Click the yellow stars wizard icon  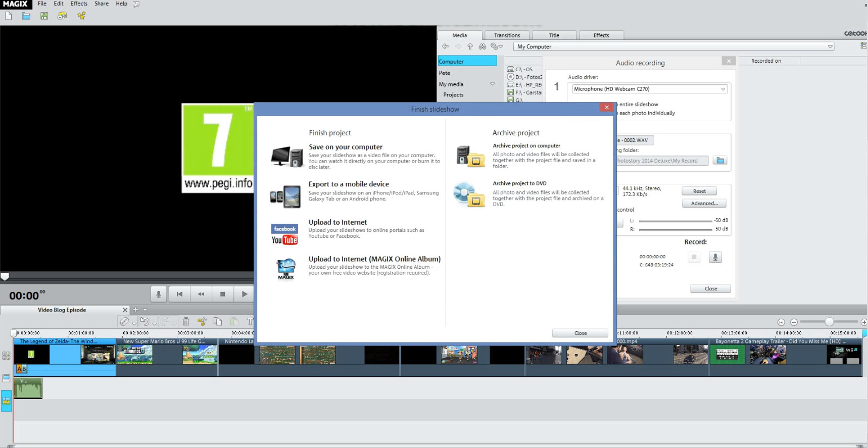coord(81,16)
